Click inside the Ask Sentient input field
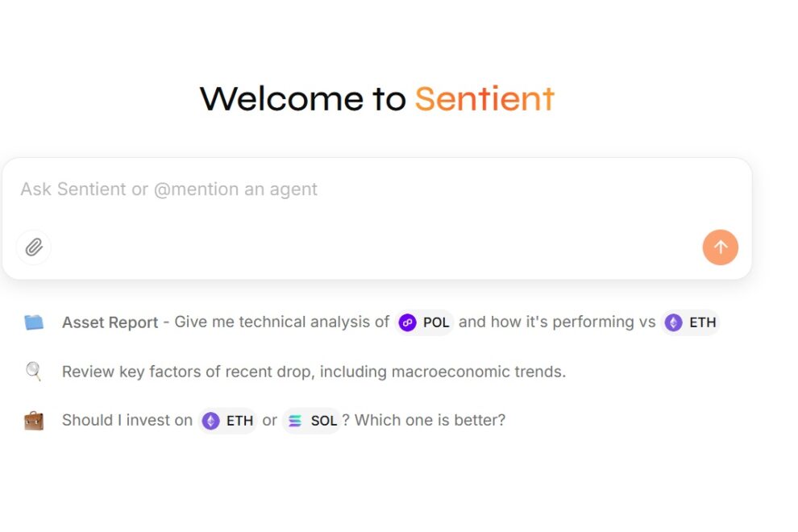 (377, 189)
